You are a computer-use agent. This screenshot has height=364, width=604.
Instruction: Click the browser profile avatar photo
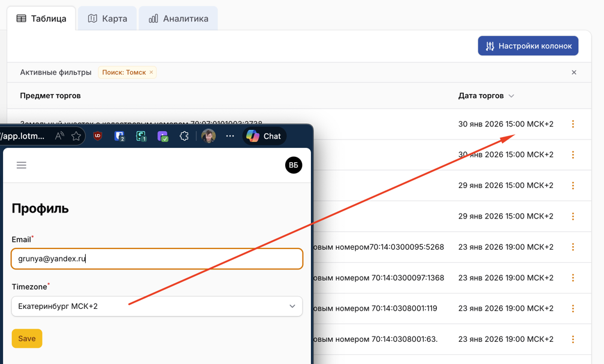coord(209,136)
